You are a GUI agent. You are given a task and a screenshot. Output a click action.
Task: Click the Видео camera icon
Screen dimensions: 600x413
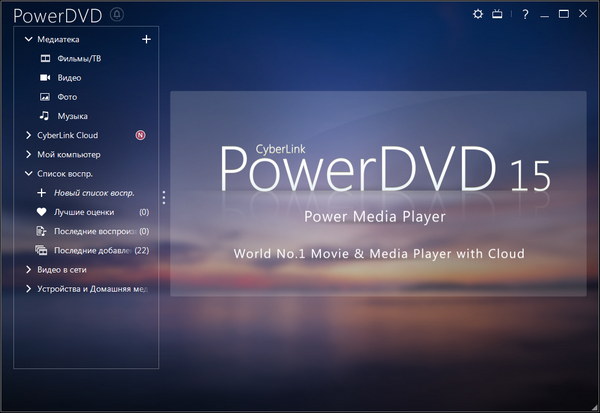click(45, 78)
